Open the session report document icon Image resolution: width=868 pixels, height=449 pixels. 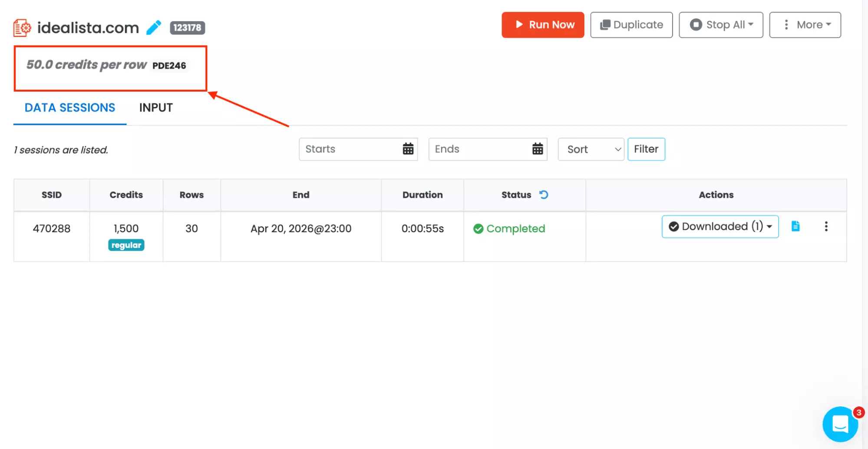click(795, 226)
